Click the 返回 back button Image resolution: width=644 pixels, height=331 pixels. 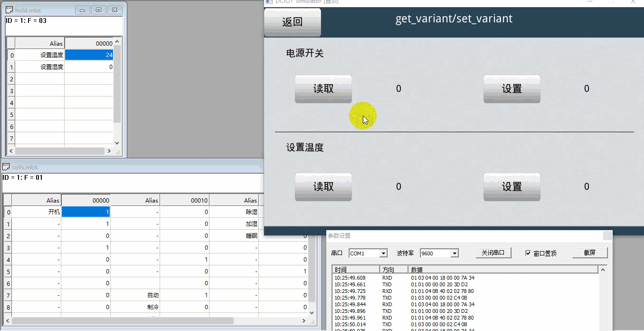coord(293,22)
